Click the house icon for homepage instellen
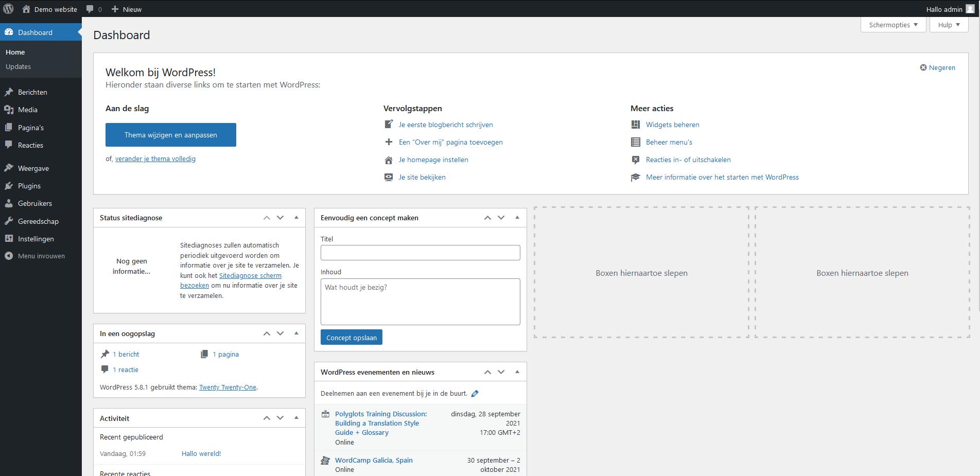 click(x=389, y=160)
